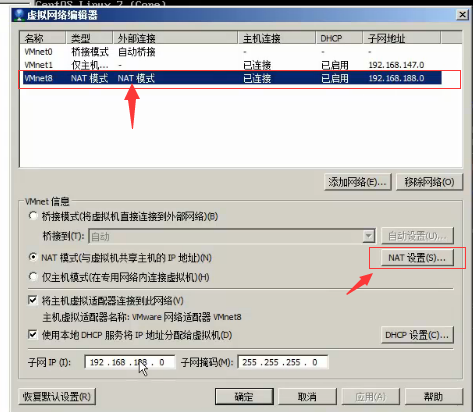Click the 取消 button
The height and width of the screenshot is (412, 473).
click(307, 396)
